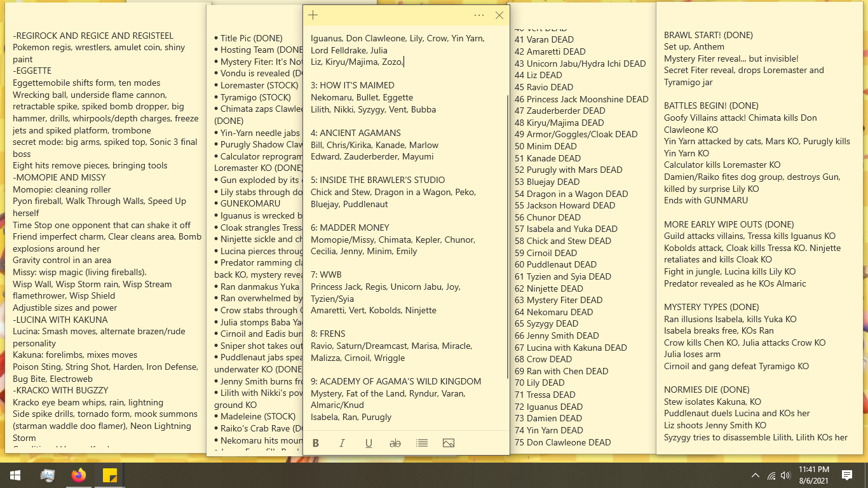Click '67 Lucina with Kakuna DEAD'
Viewport: 868px width, 488px height.
(571, 348)
